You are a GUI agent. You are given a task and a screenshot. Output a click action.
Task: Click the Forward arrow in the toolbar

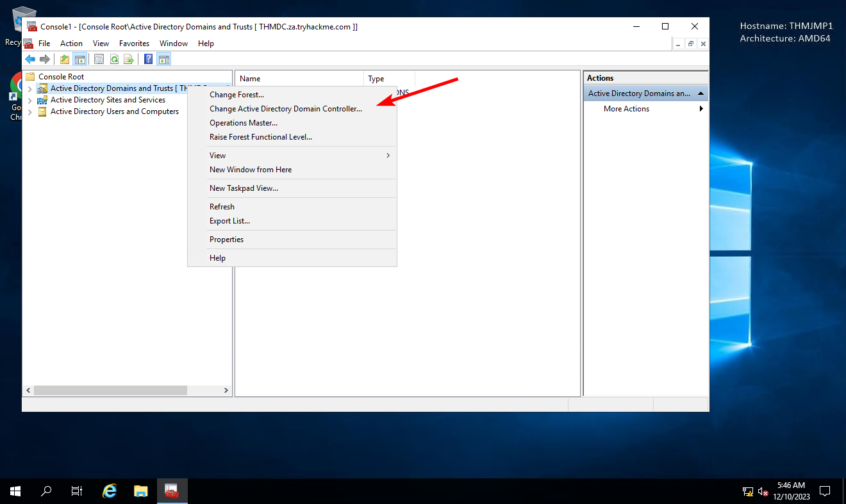[x=45, y=60]
